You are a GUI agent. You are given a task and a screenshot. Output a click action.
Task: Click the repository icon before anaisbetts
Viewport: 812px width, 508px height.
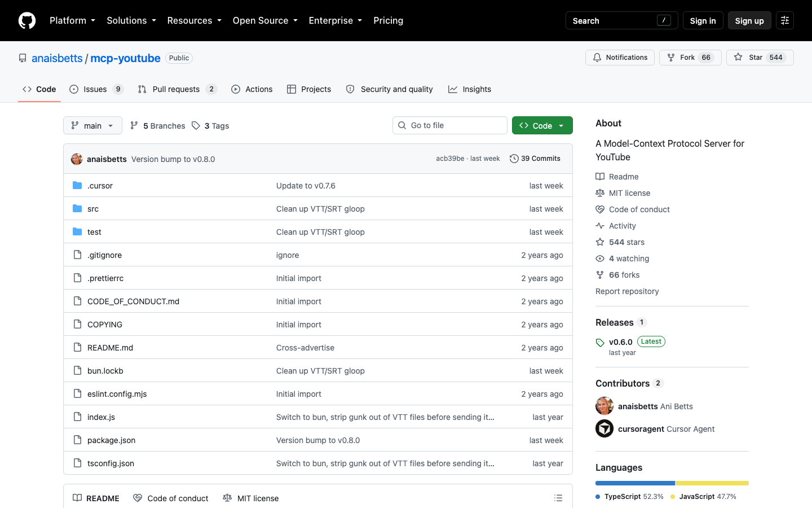(x=23, y=58)
